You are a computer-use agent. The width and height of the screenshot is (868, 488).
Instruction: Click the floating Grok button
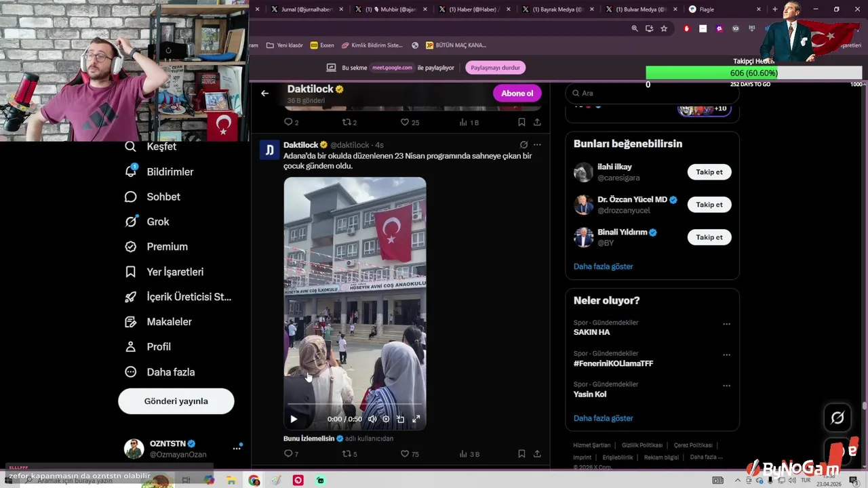[837, 418]
